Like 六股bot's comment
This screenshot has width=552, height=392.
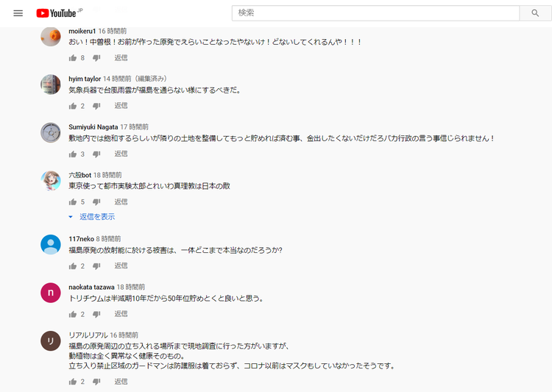point(73,202)
